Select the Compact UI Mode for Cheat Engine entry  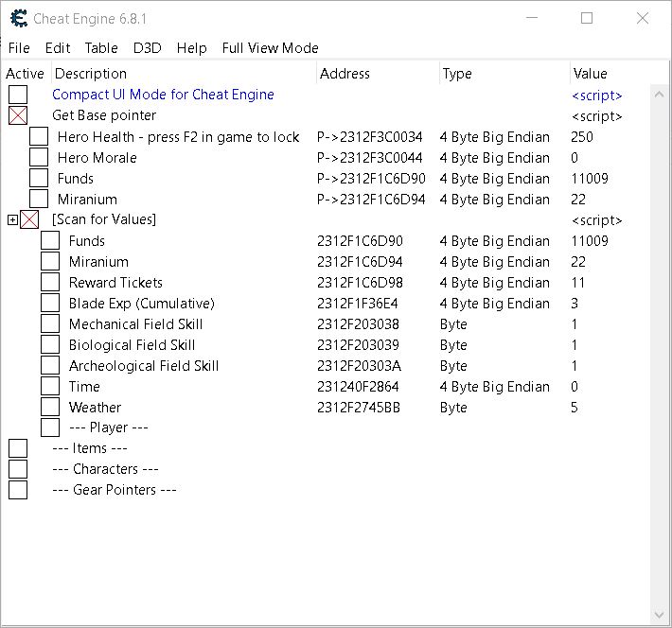pyautogui.click(x=163, y=95)
